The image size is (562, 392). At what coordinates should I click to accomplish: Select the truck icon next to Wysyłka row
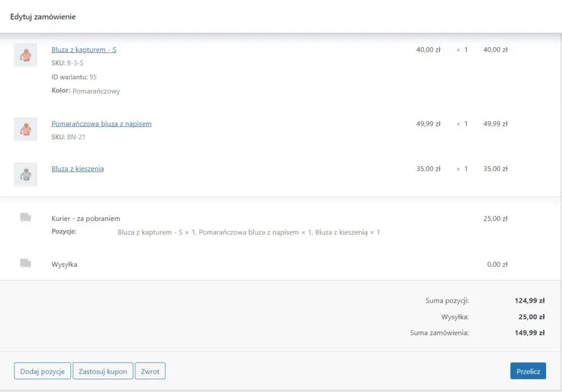tap(26, 263)
